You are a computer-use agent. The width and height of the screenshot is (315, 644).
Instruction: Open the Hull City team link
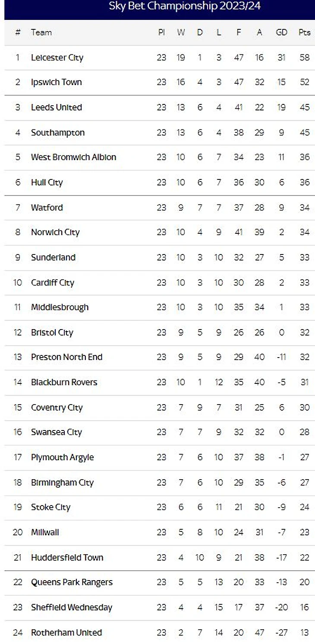pyautogui.click(x=47, y=182)
